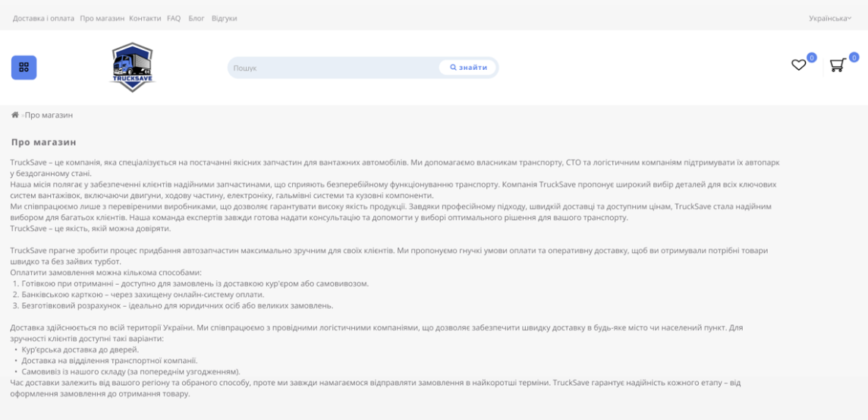This screenshot has width=868, height=420.
Task: Click the Про магазин breadcrumb
Action: (49, 115)
